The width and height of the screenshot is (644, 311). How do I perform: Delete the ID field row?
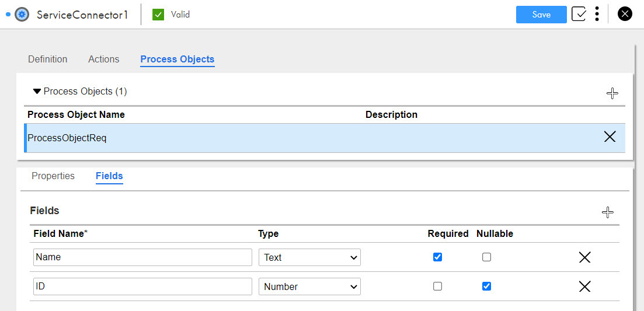pyautogui.click(x=584, y=286)
